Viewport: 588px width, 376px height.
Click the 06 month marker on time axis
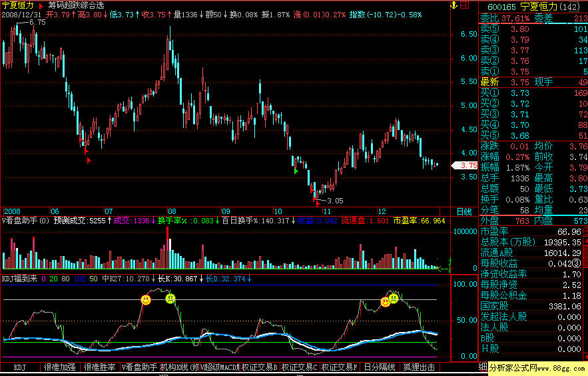pos(55,211)
